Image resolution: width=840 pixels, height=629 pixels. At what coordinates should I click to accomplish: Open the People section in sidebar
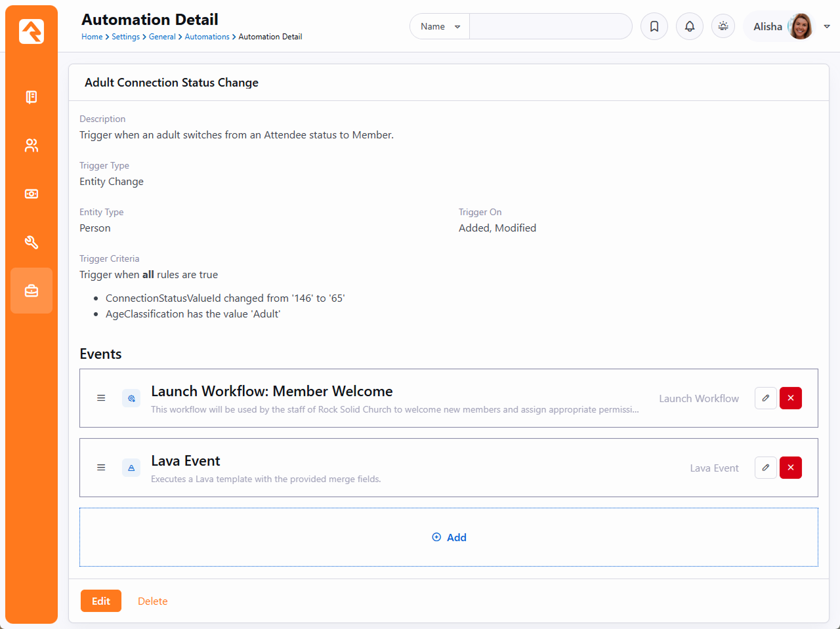coord(31,146)
